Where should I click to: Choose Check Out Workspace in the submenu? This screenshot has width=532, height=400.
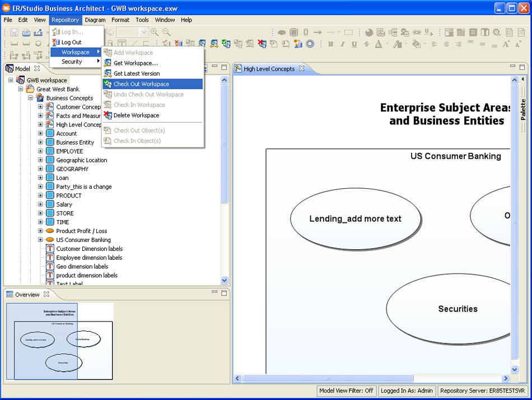[x=153, y=84]
